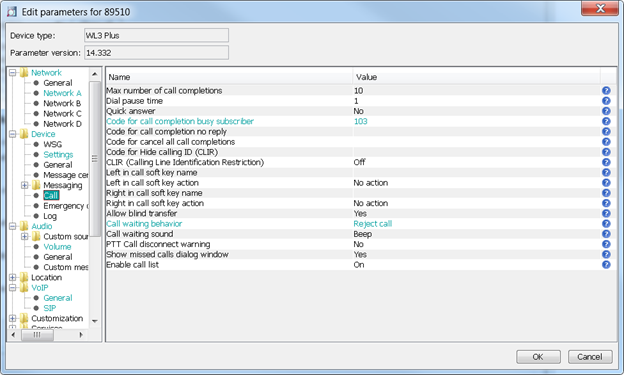Open help for Max number of call completions
Viewport: 624px width, 375px height.
(x=606, y=90)
